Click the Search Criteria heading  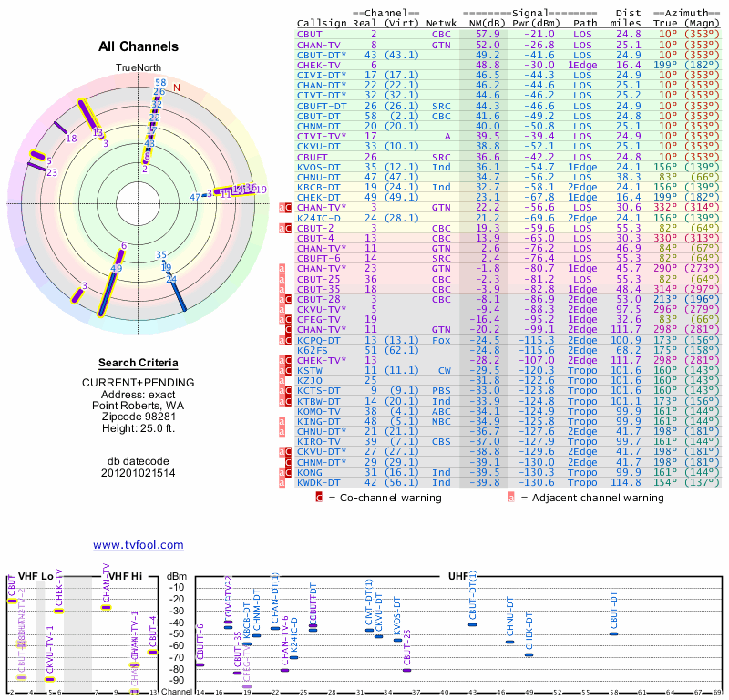139,363
